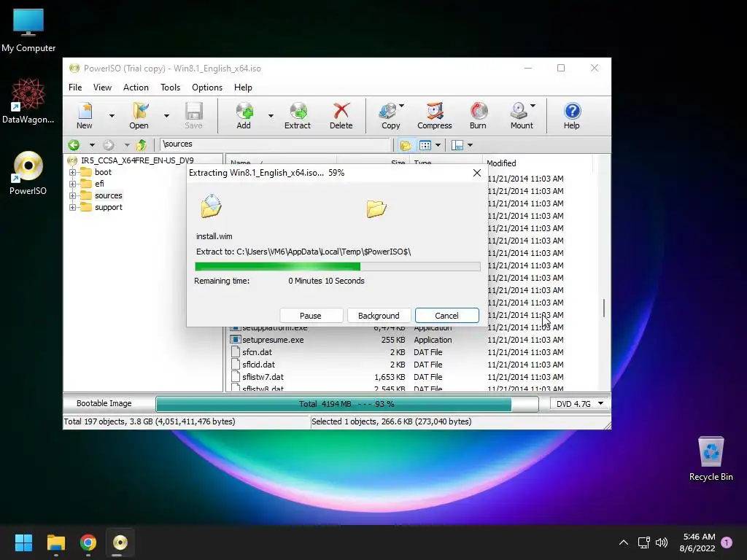Open the View menu
The image size is (747, 560).
(x=102, y=87)
